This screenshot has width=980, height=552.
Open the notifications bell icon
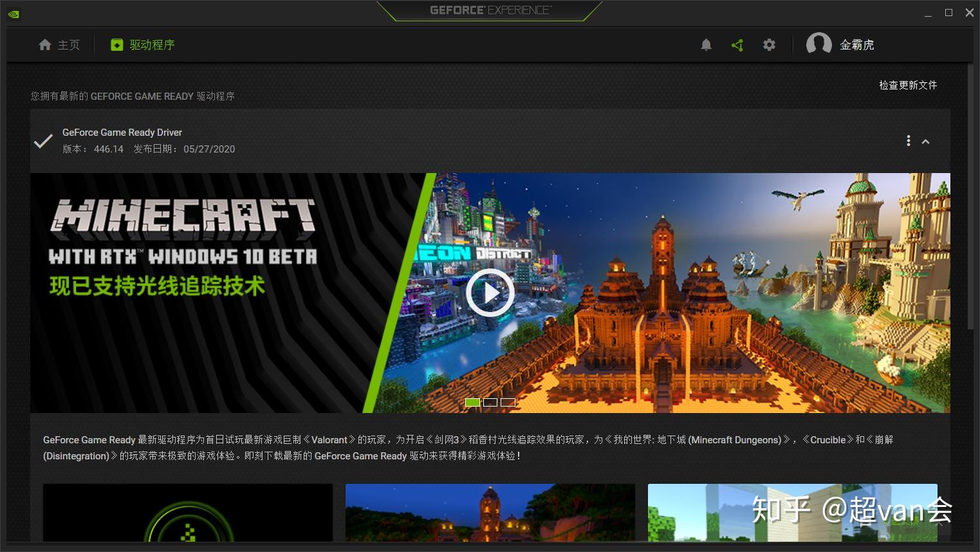pos(706,44)
